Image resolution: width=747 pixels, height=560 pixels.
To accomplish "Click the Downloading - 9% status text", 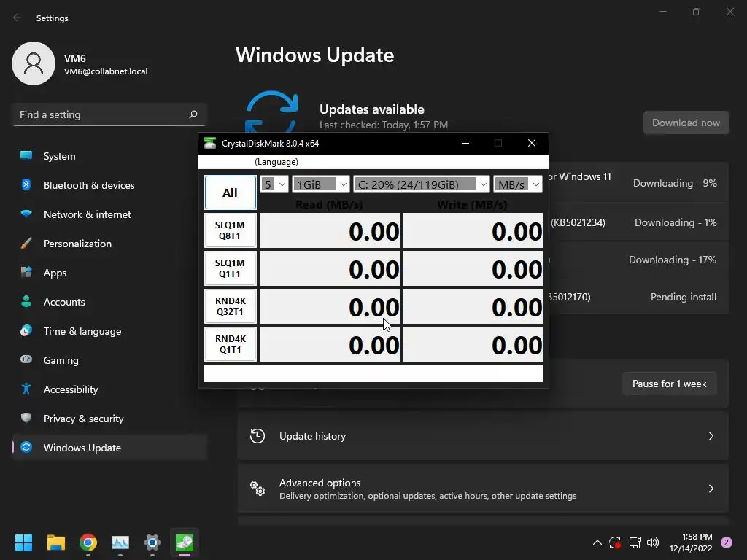I will [x=675, y=183].
